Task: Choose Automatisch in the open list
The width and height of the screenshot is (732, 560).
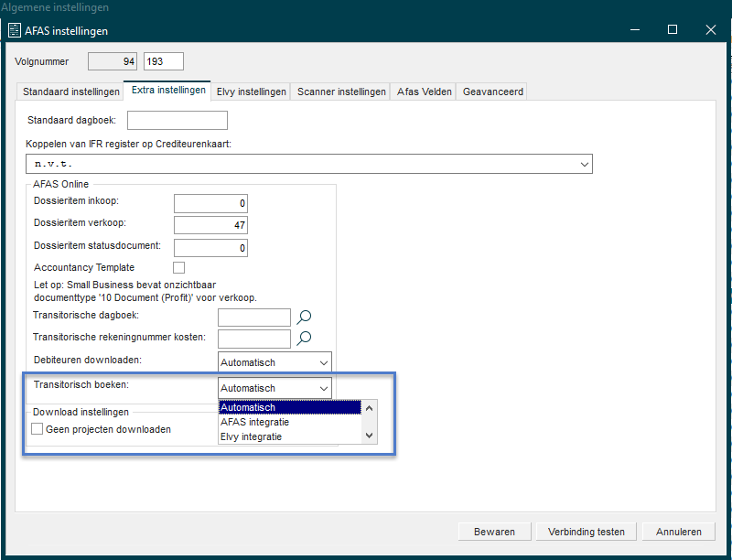Action: click(x=290, y=407)
